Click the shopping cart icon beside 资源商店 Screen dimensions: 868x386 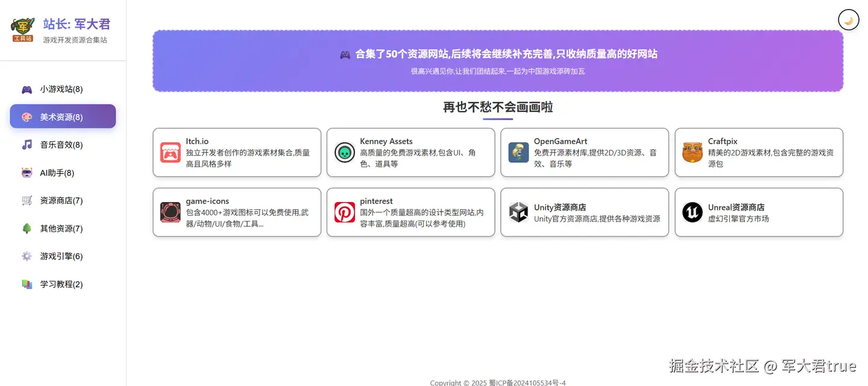pos(27,200)
